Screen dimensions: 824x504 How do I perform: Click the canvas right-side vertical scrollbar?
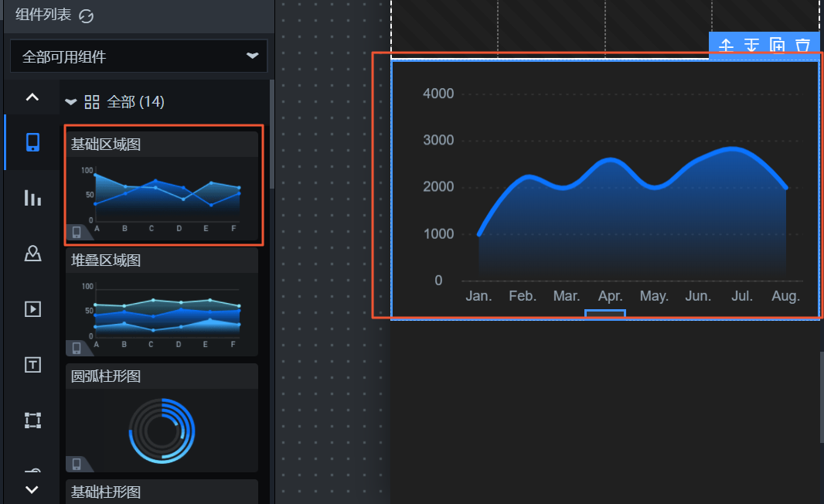[822, 397]
